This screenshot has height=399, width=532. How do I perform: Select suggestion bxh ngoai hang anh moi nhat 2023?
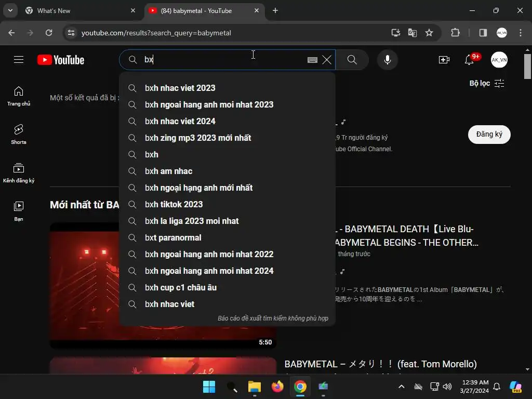(x=228, y=104)
